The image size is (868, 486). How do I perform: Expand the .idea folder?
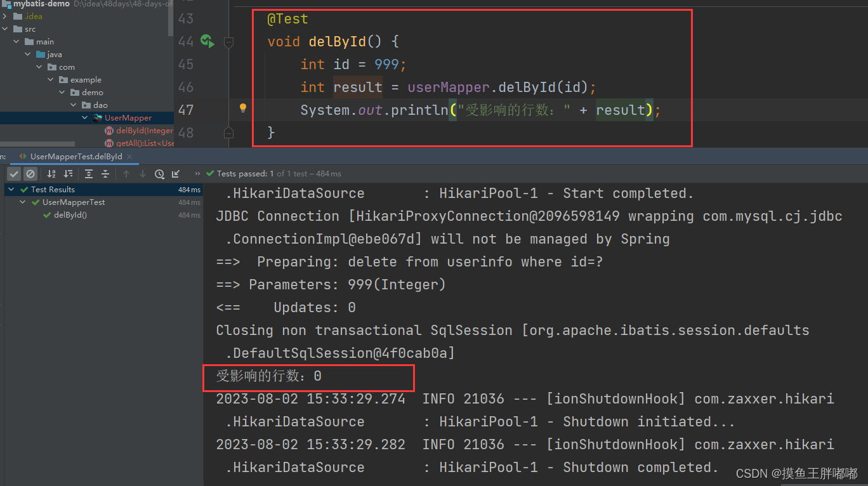click(5, 16)
